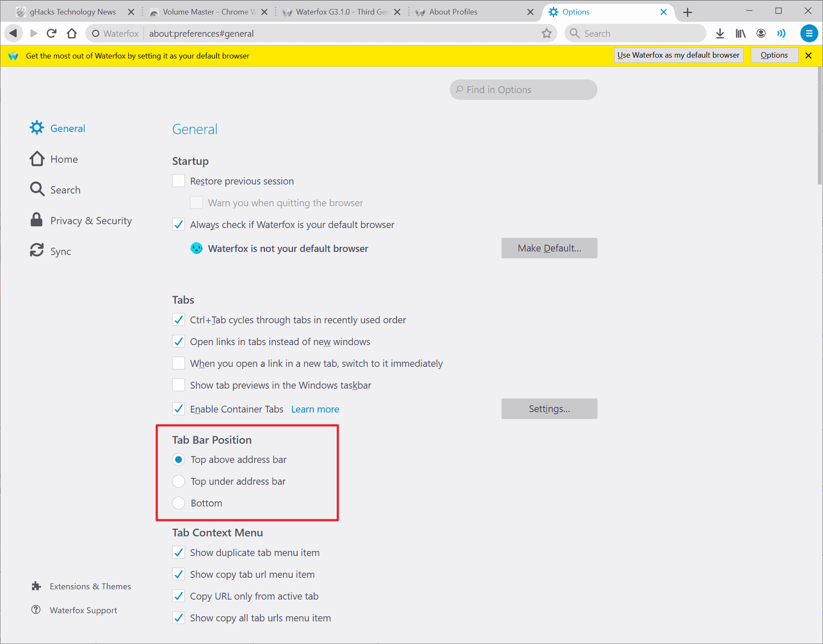This screenshot has height=644, width=823.
Task: Open the Home settings section
Action: (64, 159)
